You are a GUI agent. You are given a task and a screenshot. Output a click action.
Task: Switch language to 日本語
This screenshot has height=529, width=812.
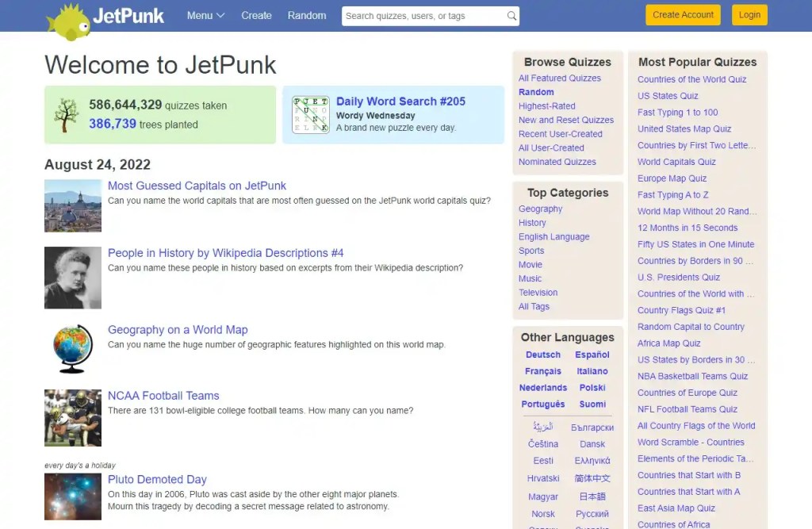tap(592, 496)
